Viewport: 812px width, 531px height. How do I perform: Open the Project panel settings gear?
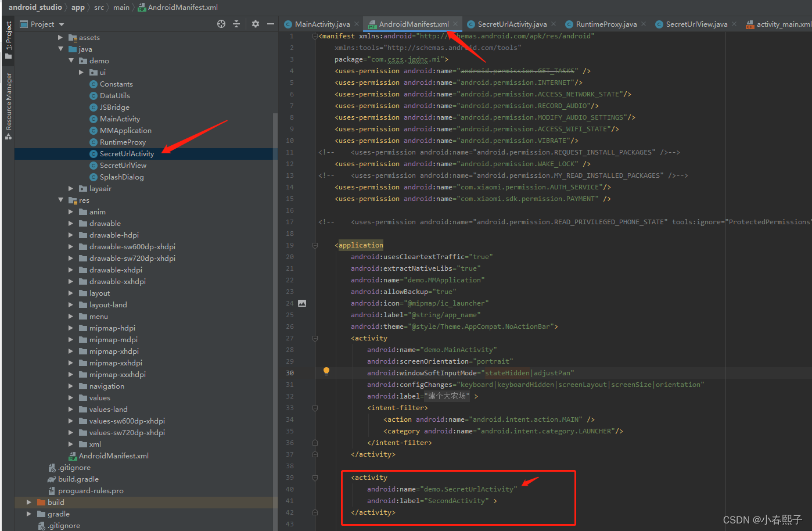255,24
